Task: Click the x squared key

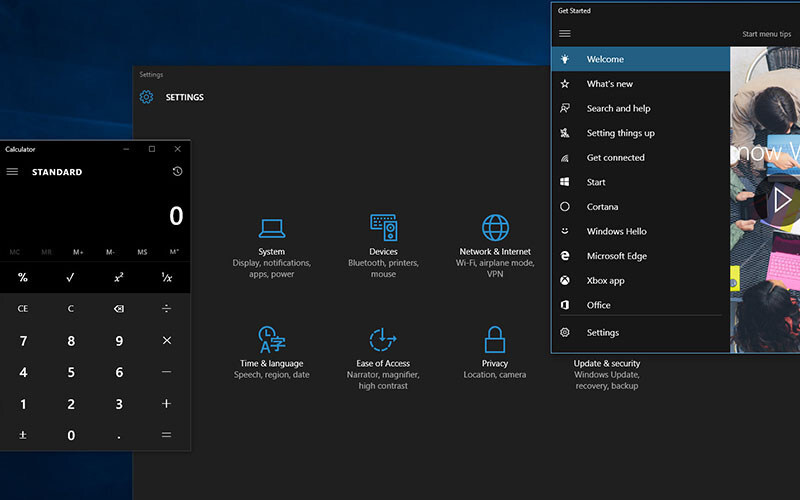Action: tap(119, 278)
